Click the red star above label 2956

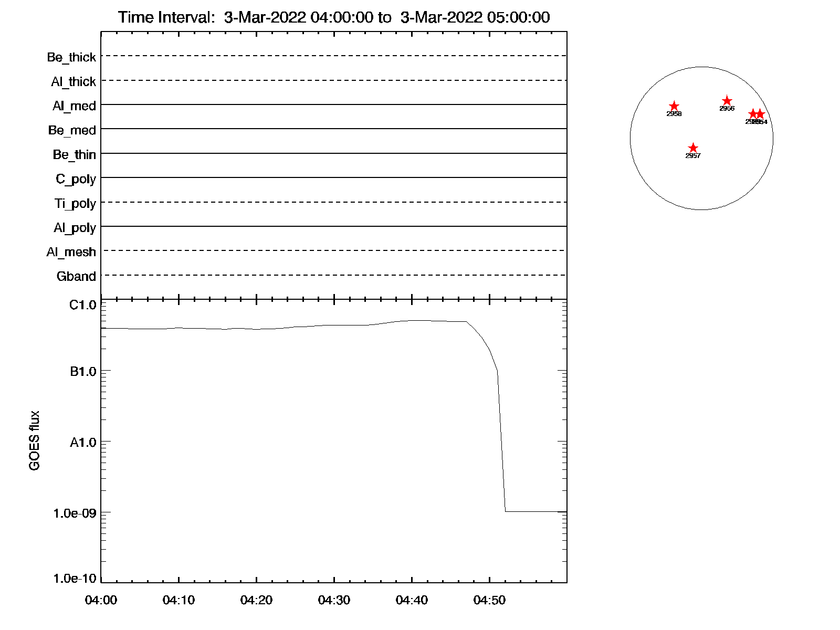click(727, 101)
